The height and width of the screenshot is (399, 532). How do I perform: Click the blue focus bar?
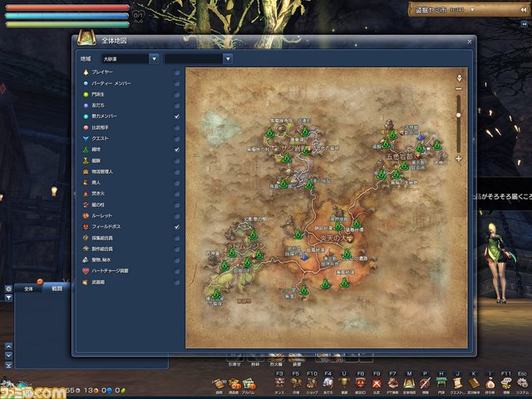coord(67,16)
